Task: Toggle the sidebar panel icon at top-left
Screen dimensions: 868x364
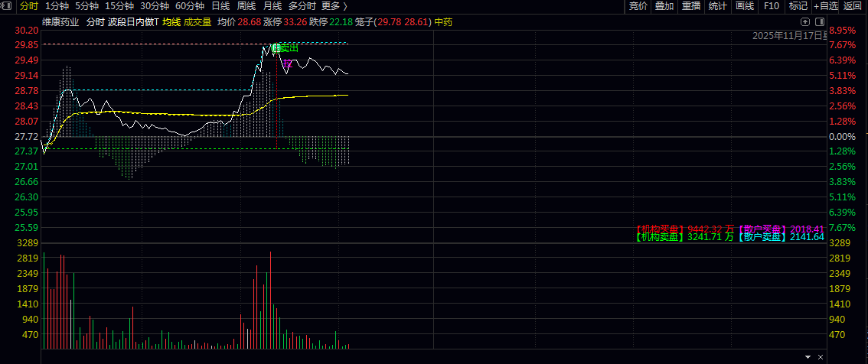Action: (7, 6)
